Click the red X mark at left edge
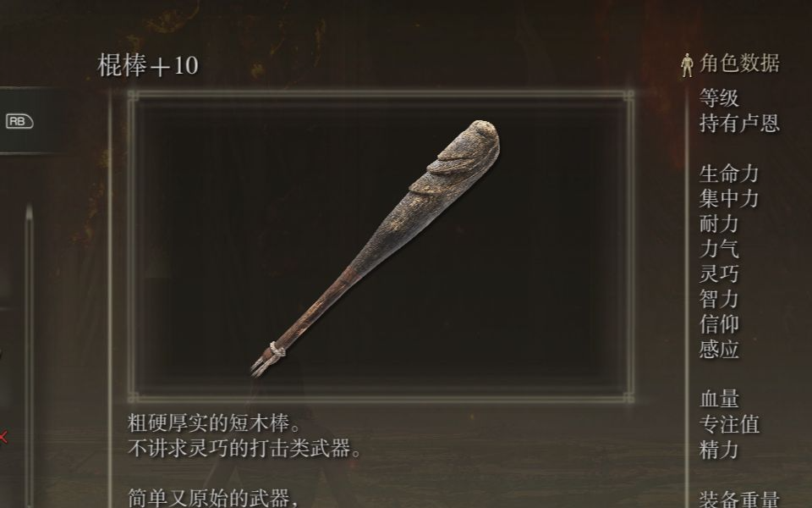The image size is (812, 508). point(3,438)
